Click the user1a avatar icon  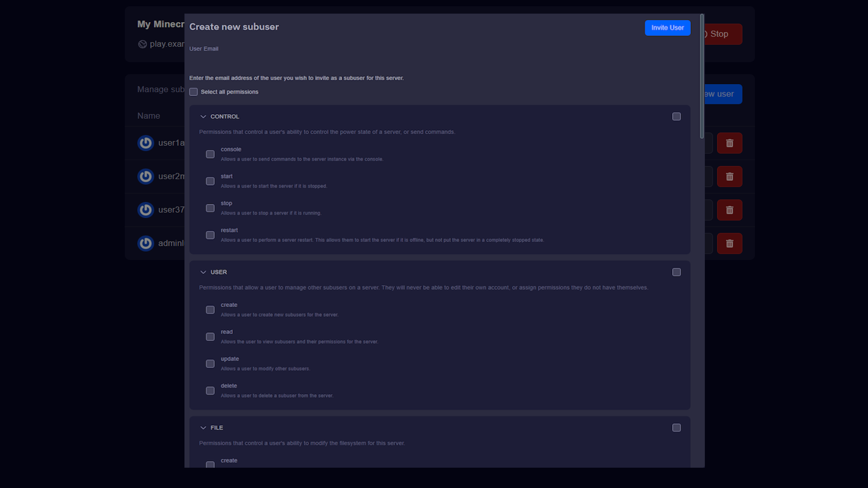click(146, 143)
